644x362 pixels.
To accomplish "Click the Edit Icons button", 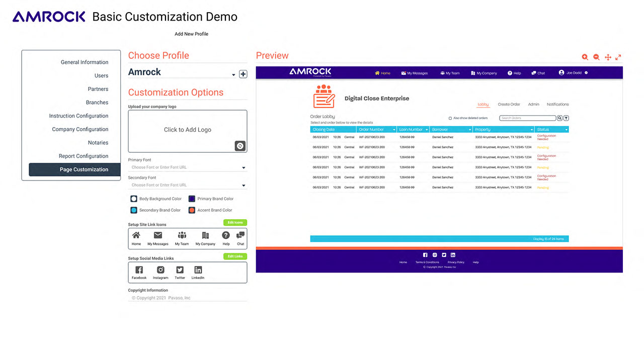I will point(235,222).
